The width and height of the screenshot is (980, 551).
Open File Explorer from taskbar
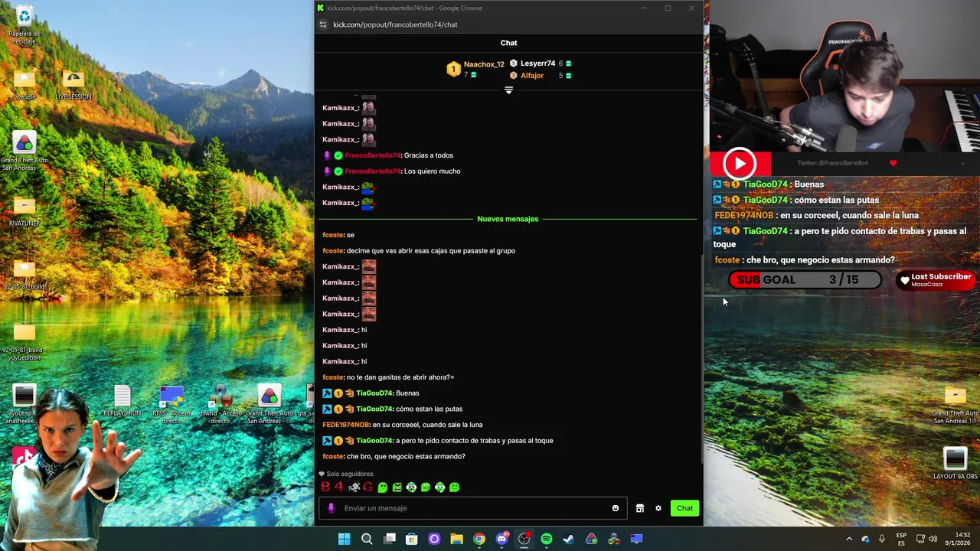click(456, 539)
